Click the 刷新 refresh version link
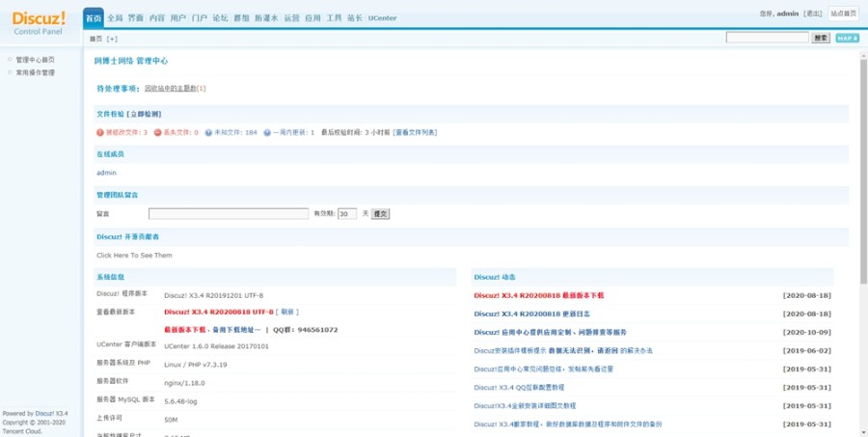Viewport: 868px width, 437px height. (x=286, y=312)
